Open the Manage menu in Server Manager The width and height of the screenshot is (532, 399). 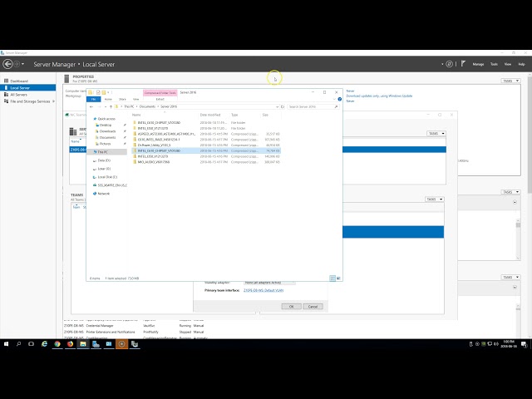tap(478, 64)
